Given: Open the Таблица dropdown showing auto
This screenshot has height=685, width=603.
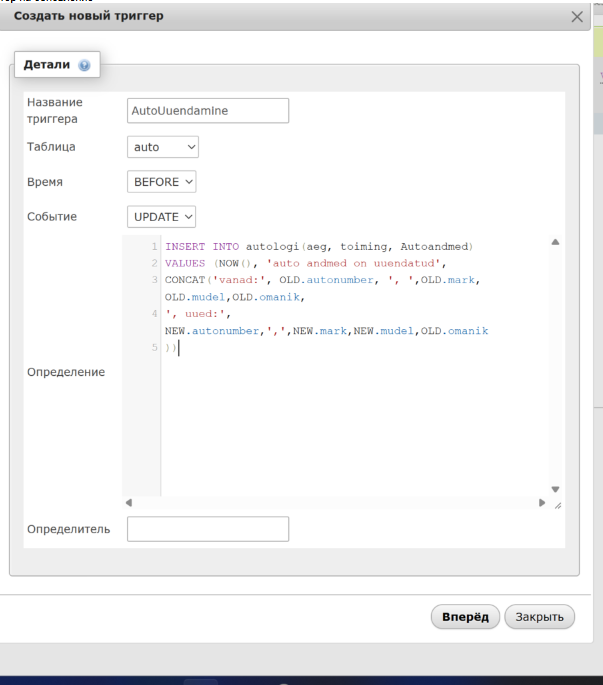Looking at the screenshot, I should [x=164, y=147].
